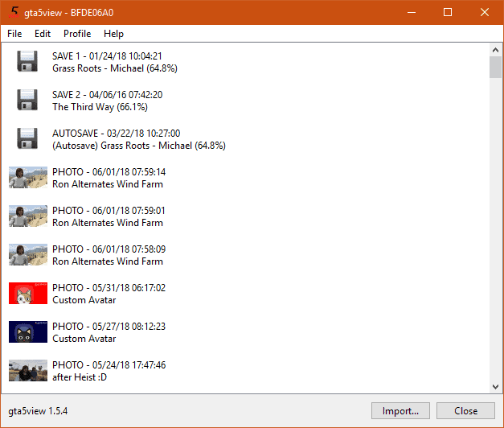The image size is (504, 428).
Task: Click the scrollbar down arrow
Action: (495, 386)
